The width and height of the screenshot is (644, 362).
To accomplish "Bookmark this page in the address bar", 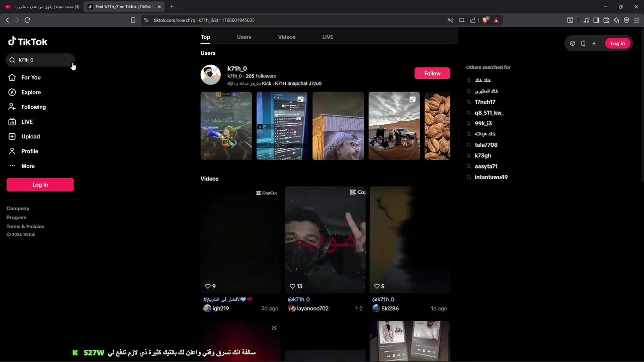I will pos(133,20).
